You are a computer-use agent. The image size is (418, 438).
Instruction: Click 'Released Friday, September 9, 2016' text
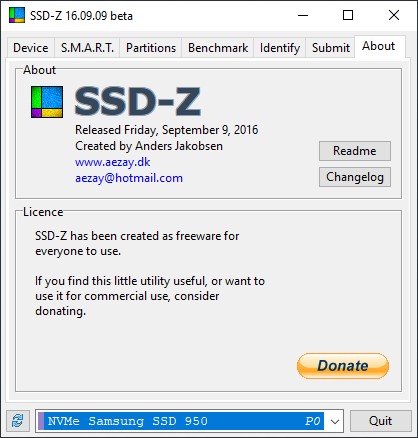click(167, 130)
